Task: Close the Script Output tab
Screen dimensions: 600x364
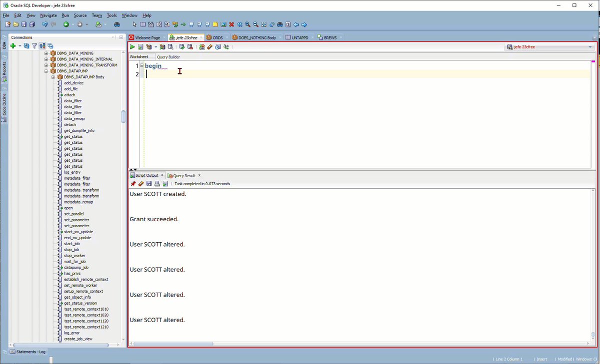Action: (x=162, y=175)
